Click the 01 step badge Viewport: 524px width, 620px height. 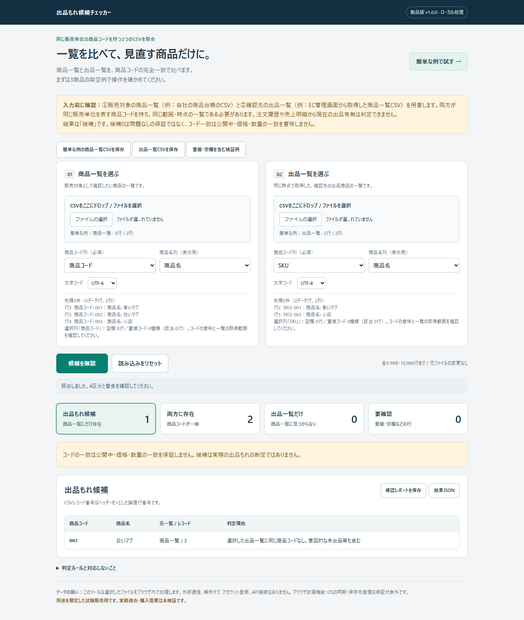70,174
